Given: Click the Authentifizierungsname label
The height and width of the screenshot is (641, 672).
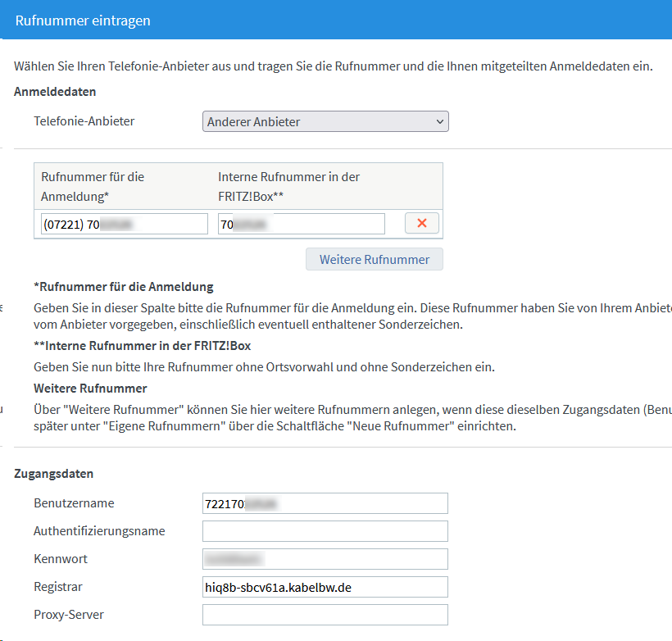Looking at the screenshot, I should click(x=99, y=531).
